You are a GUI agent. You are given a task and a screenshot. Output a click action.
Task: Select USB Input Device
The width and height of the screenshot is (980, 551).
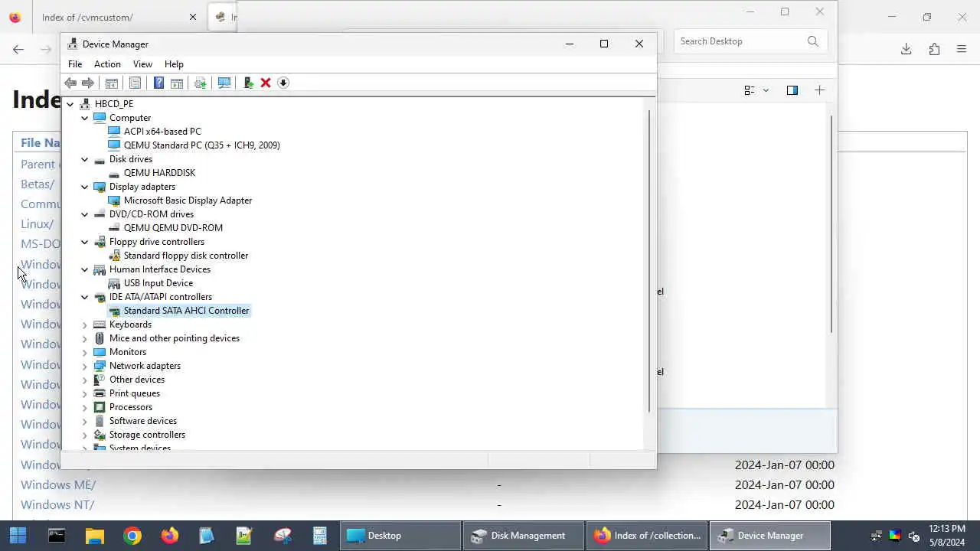point(158,283)
